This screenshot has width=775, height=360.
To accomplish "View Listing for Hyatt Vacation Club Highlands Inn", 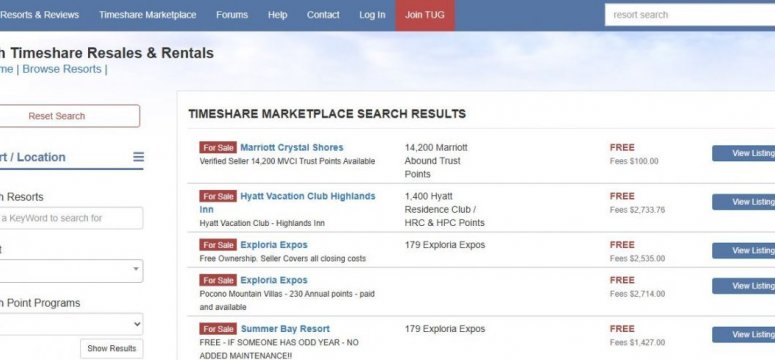I will (x=743, y=202).
